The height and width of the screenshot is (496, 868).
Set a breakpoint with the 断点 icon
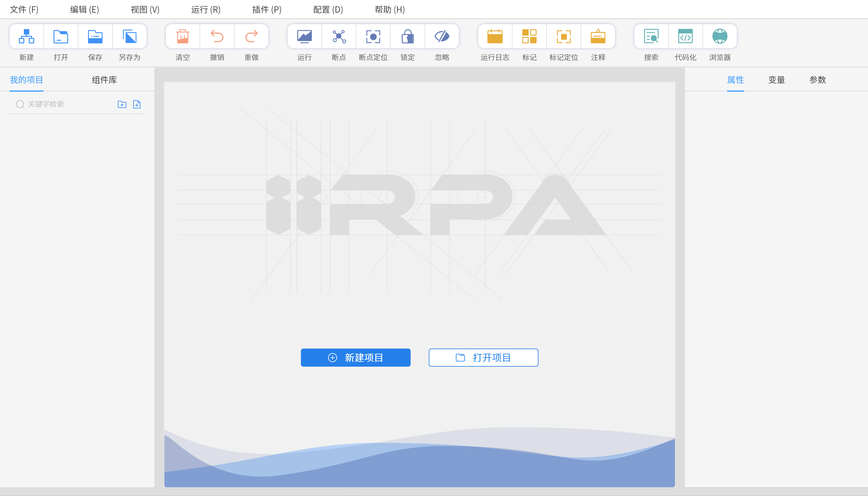(x=339, y=36)
